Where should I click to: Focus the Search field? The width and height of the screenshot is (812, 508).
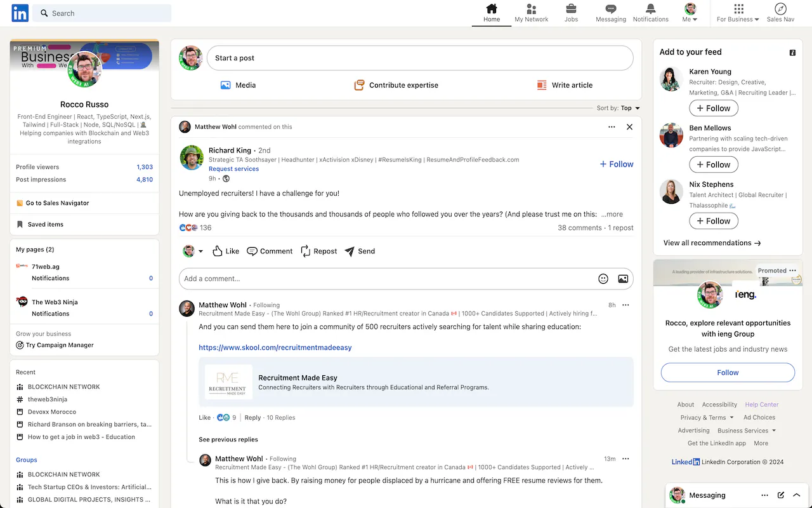coord(102,13)
